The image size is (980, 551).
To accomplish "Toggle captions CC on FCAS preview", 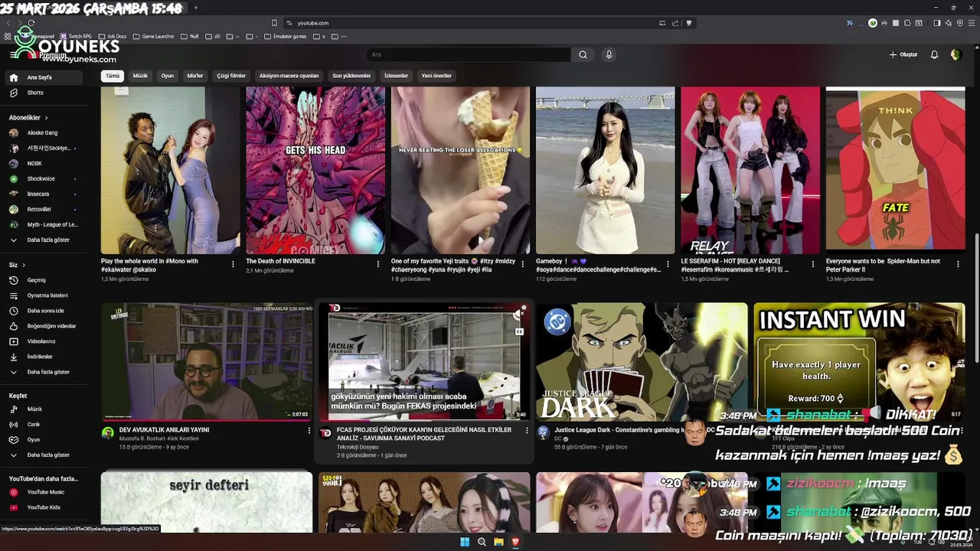I will (519, 331).
